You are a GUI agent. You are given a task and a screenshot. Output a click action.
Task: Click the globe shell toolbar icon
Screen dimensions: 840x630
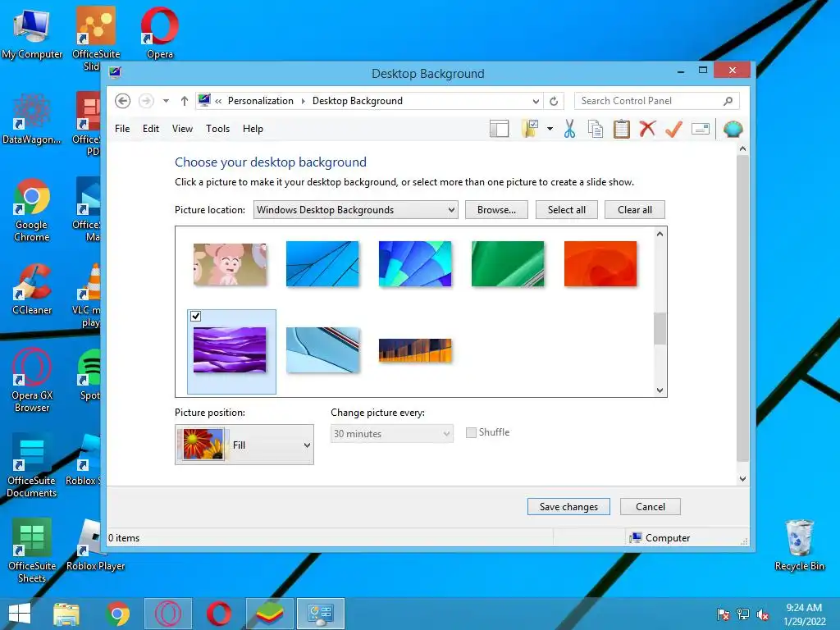tap(733, 129)
